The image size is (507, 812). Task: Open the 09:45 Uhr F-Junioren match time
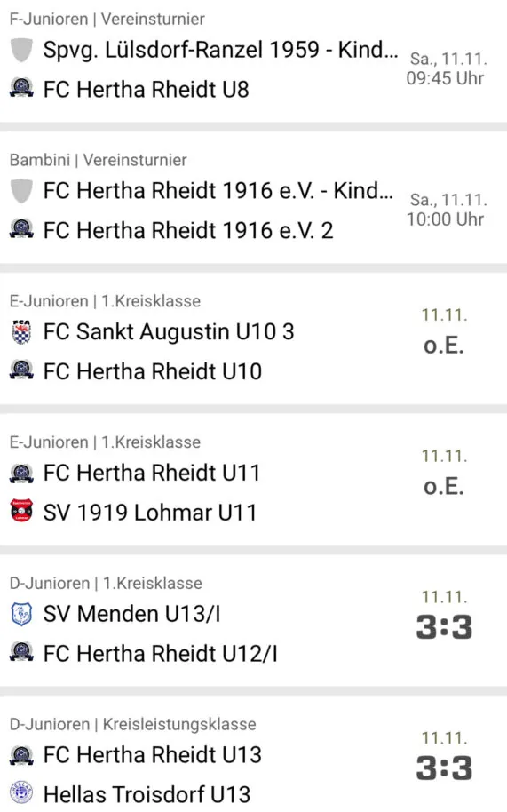[445, 78]
